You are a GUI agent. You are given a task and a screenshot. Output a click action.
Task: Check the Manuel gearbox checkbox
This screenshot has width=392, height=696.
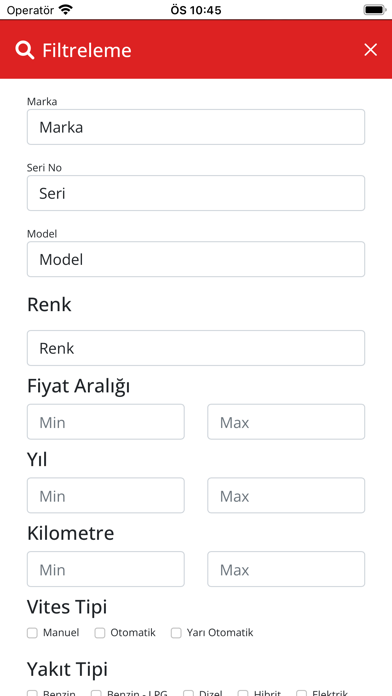(32, 633)
